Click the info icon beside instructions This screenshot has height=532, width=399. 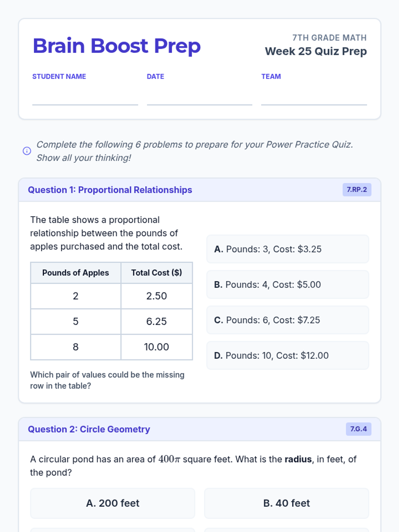coord(27,151)
